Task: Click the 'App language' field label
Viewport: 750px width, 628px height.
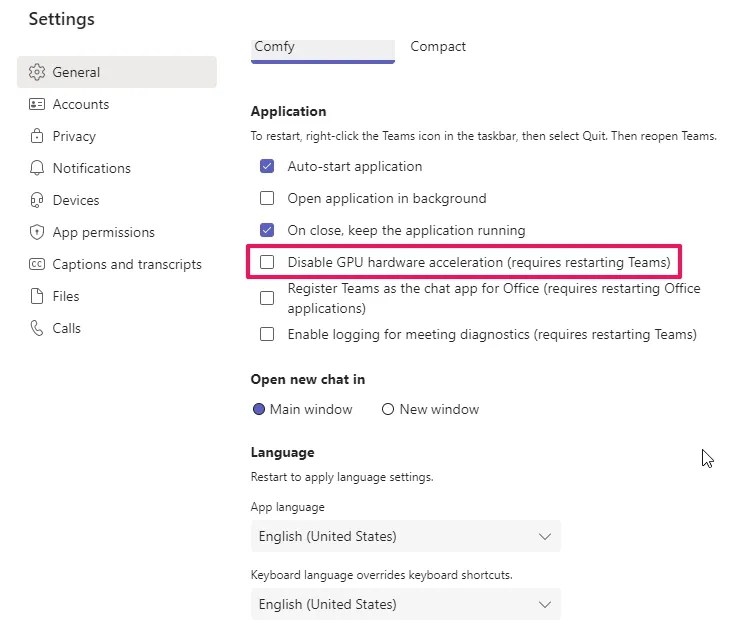Action: (287, 507)
